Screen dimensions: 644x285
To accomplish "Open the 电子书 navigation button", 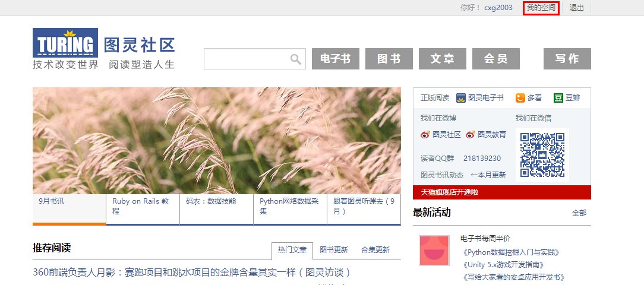I will point(336,59).
